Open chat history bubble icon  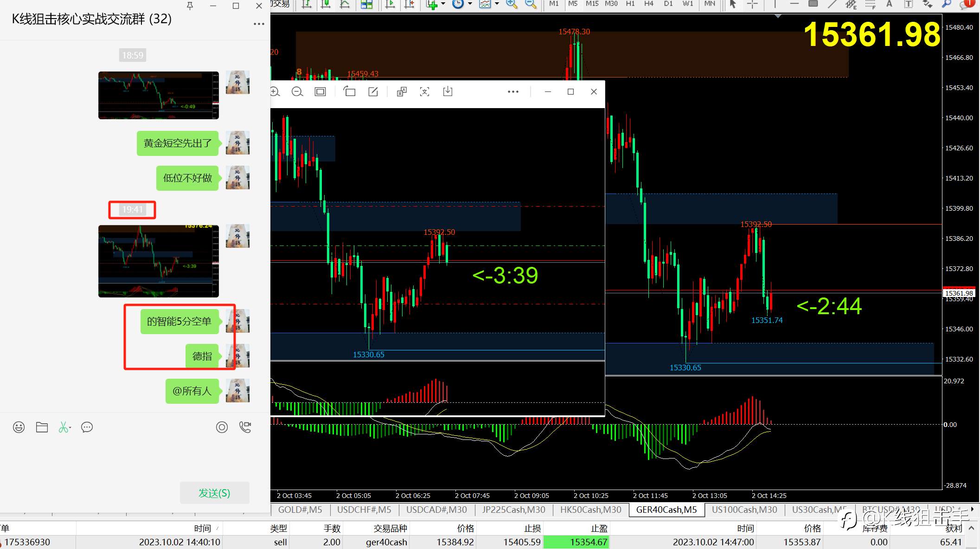(x=87, y=427)
